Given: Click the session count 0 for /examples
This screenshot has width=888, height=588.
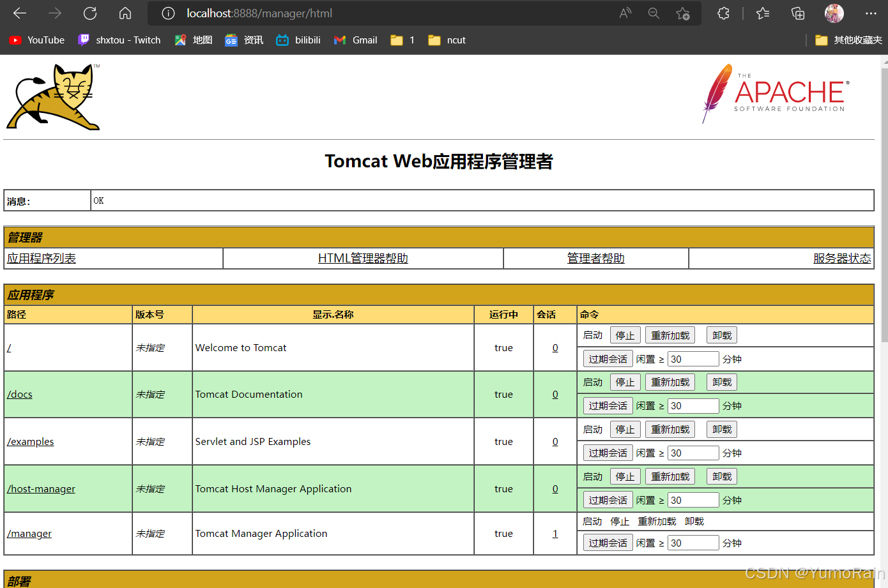Looking at the screenshot, I should coord(555,442).
